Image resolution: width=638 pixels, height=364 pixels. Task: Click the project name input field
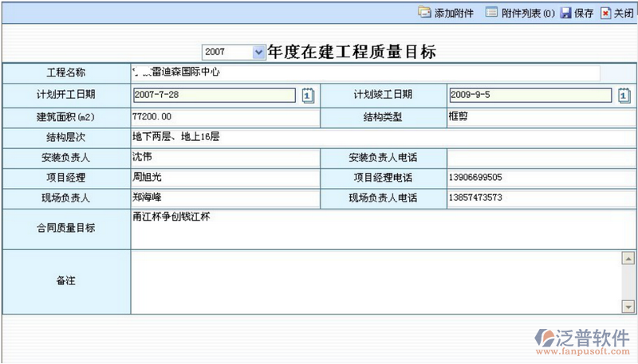tap(367, 73)
